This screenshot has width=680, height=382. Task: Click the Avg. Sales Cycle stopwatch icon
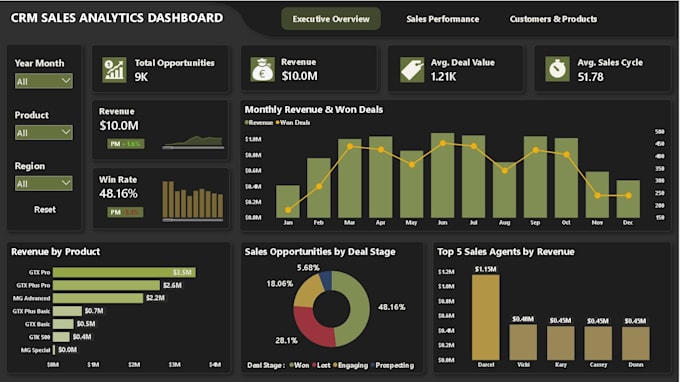pos(557,69)
